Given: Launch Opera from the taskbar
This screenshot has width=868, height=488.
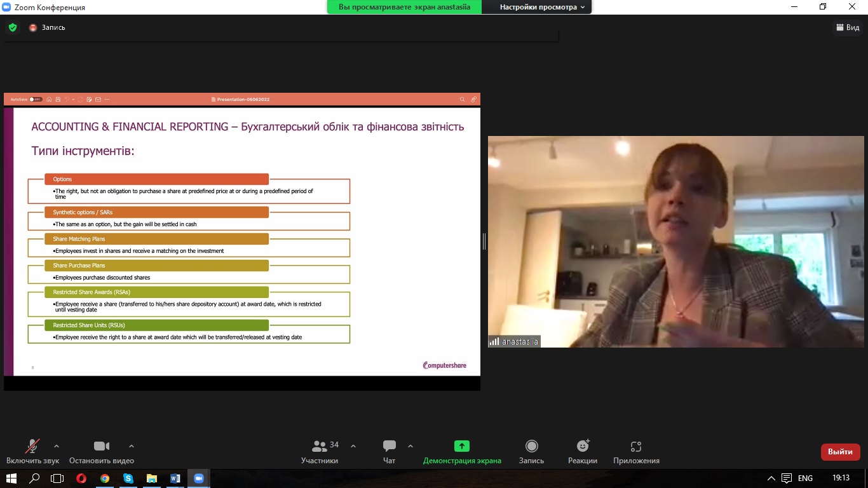Looking at the screenshot, I should click(x=81, y=478).
